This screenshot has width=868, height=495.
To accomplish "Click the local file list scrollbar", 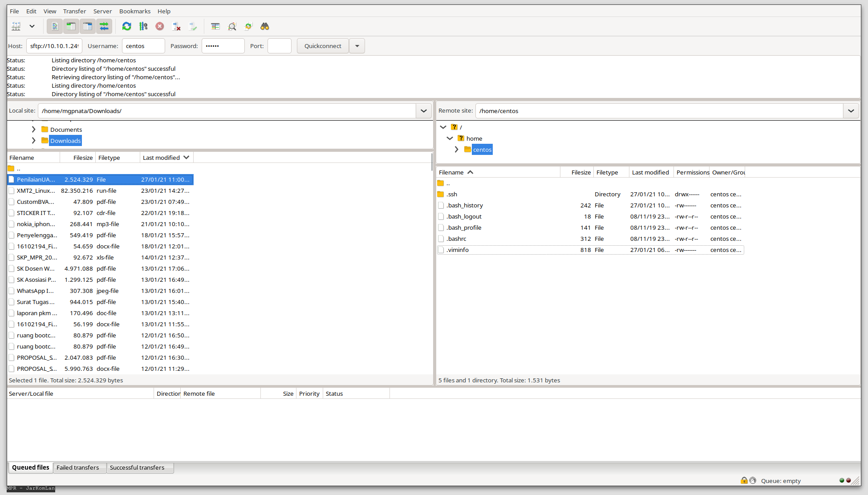I will pos(432,162).
